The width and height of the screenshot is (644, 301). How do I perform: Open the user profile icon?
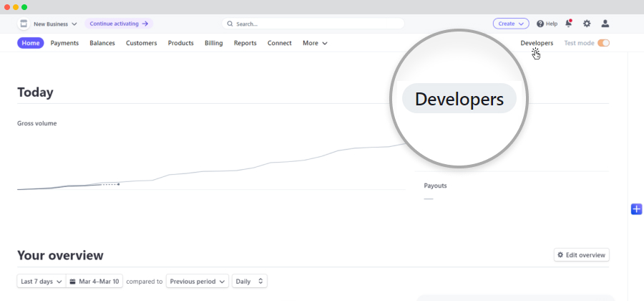(605, 24)
